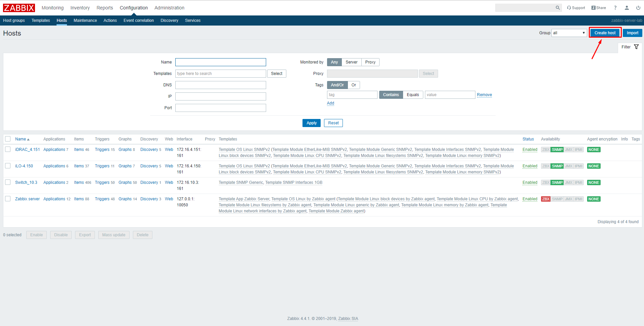
Task: Click ZBX availability icon for Zabbix server
Action: (546, 199)
